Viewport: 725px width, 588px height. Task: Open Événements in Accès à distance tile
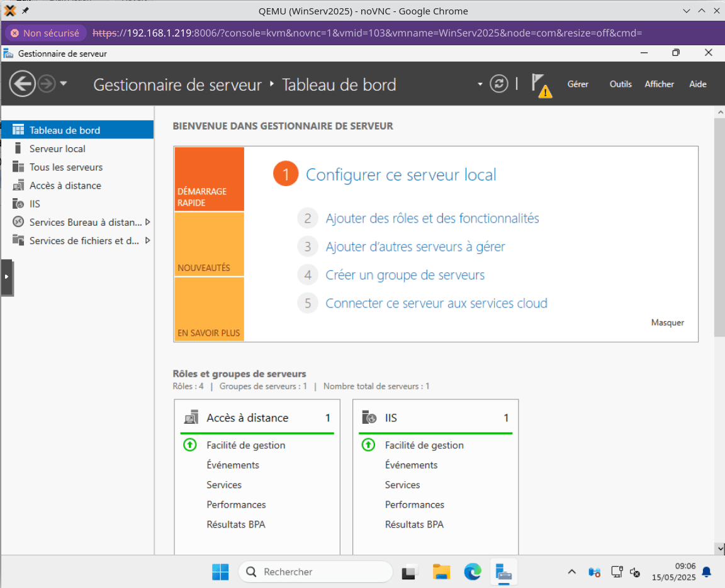click(233, 465)
